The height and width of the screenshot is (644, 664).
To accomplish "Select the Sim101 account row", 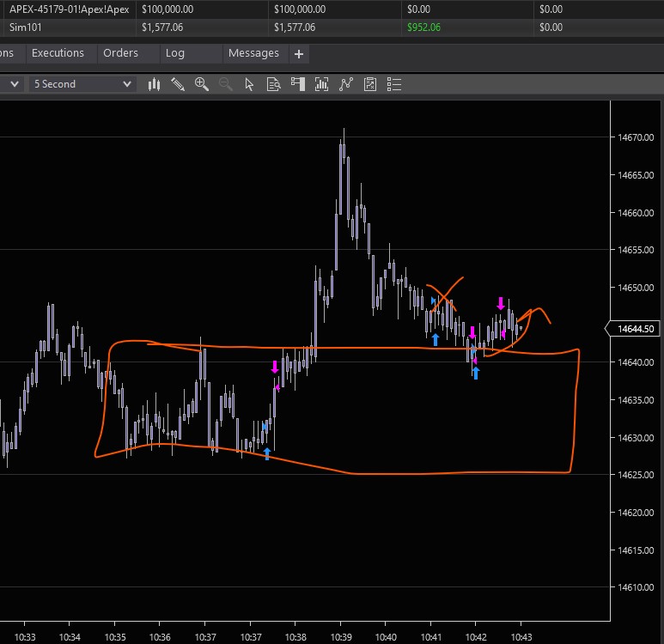I will (332, 27).
